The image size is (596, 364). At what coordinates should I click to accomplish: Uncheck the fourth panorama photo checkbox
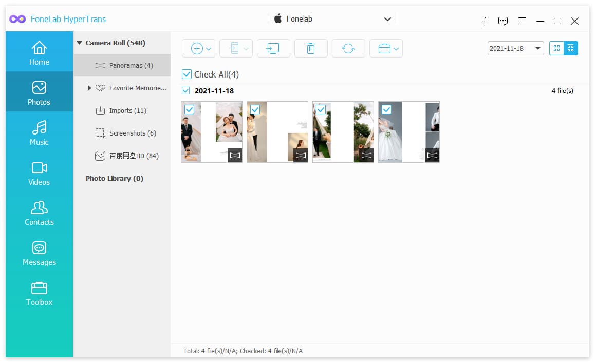(x=386, y=110)
